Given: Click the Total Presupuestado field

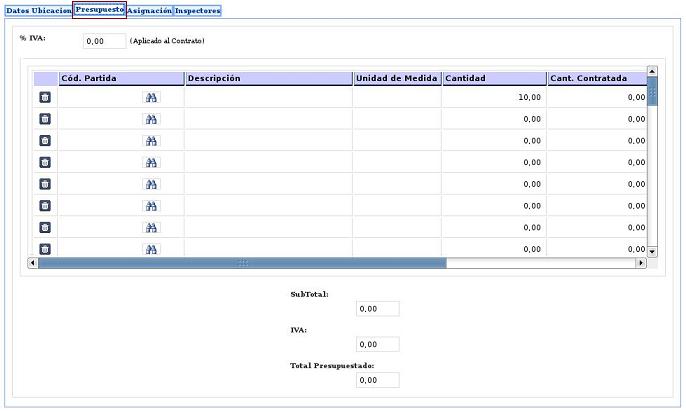Looking at the screenshot, I should pos(377,380).
